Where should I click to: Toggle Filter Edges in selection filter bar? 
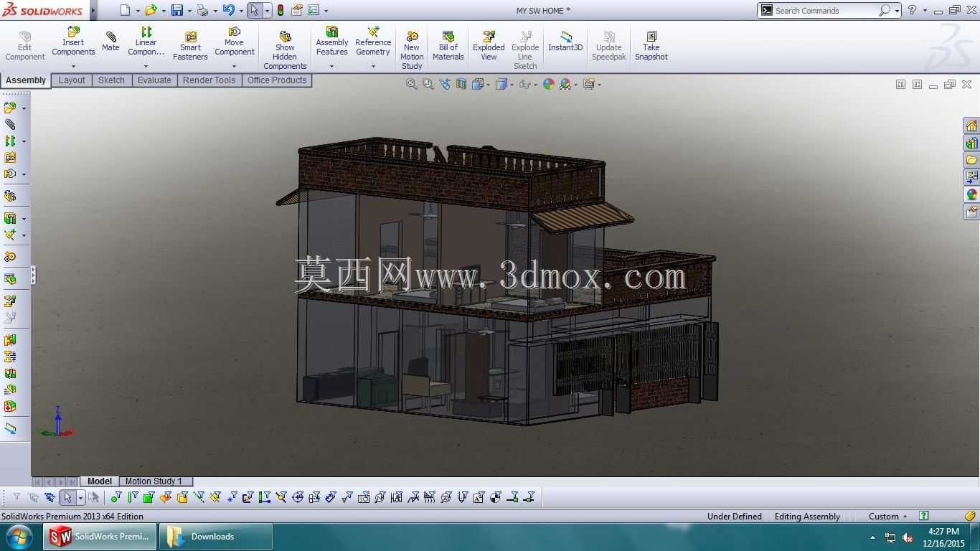[132, 497]
